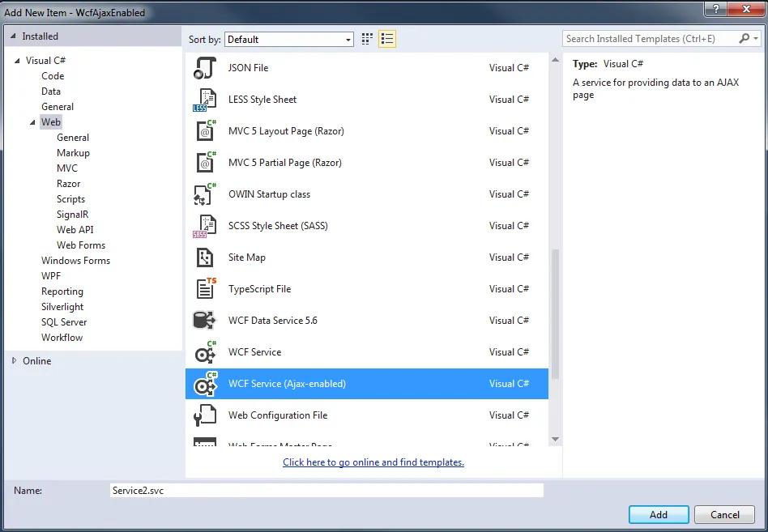Open the Web Forms category

click(81, 245)
